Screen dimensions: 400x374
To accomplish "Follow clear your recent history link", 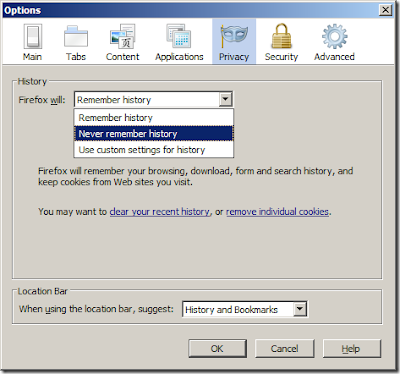I will [x=160, y=212].
